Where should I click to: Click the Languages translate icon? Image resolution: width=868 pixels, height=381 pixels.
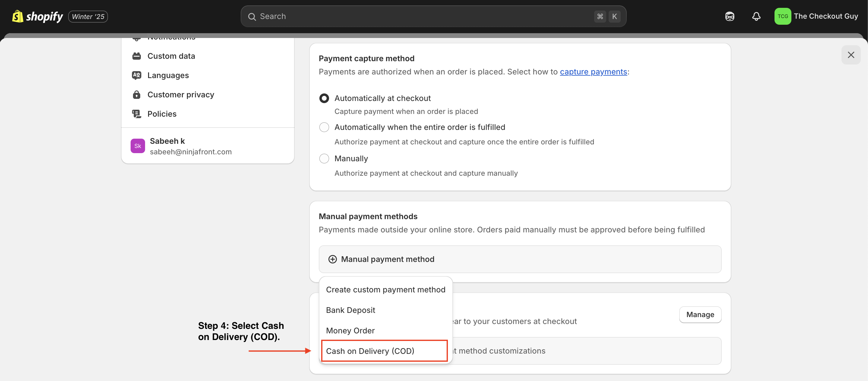tap(136, 75)
